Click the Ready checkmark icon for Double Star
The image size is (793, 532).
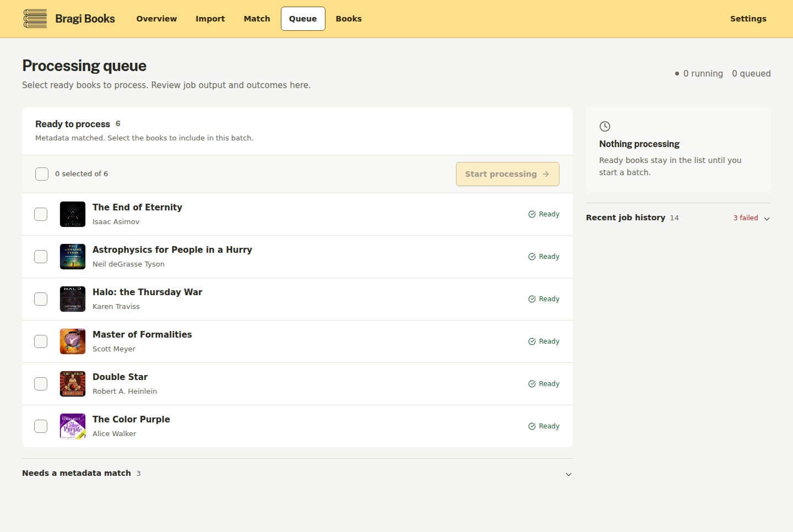pyautogui.click(x=532, y=384)
